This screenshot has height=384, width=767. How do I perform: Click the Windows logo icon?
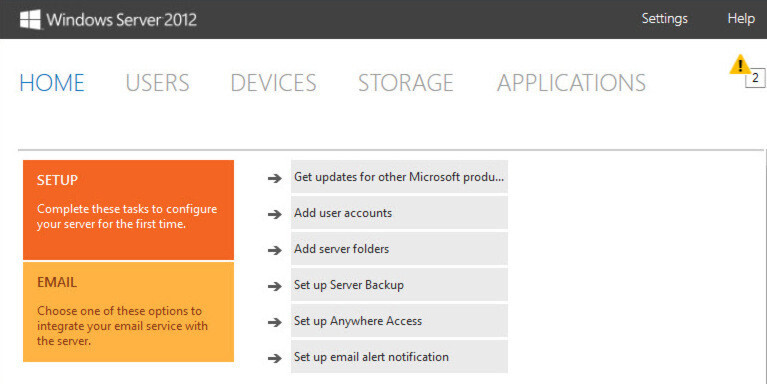point(30,20)
